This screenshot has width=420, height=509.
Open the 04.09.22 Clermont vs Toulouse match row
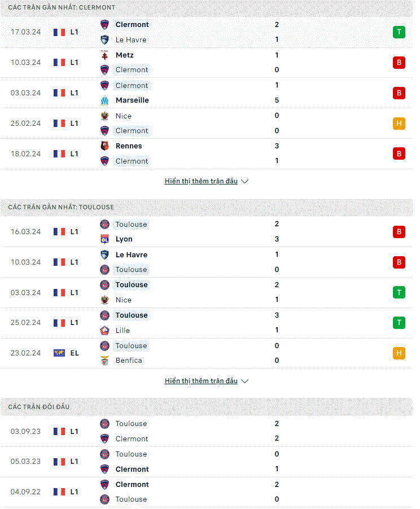pos(207,492)
